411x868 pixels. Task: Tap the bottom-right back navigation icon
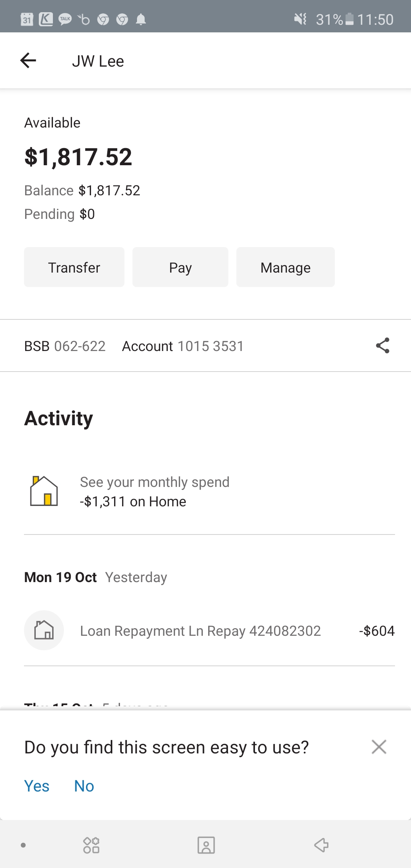pos(321,845)
